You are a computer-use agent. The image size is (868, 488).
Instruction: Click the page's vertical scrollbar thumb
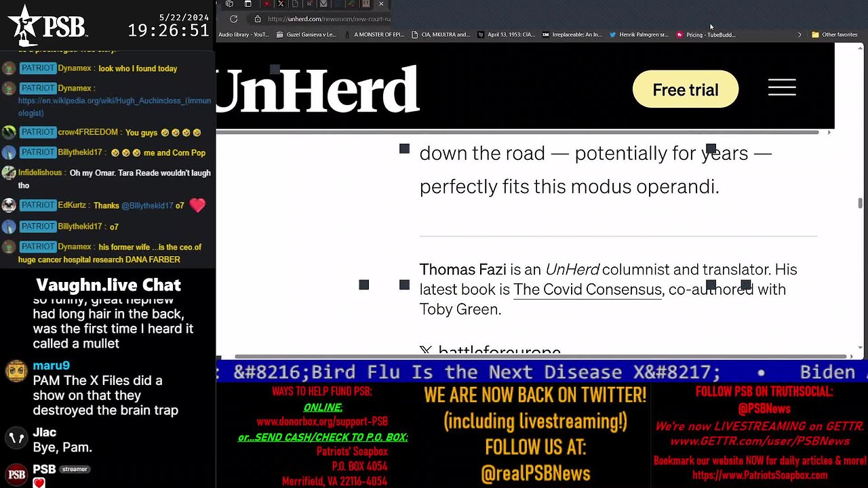861,203
